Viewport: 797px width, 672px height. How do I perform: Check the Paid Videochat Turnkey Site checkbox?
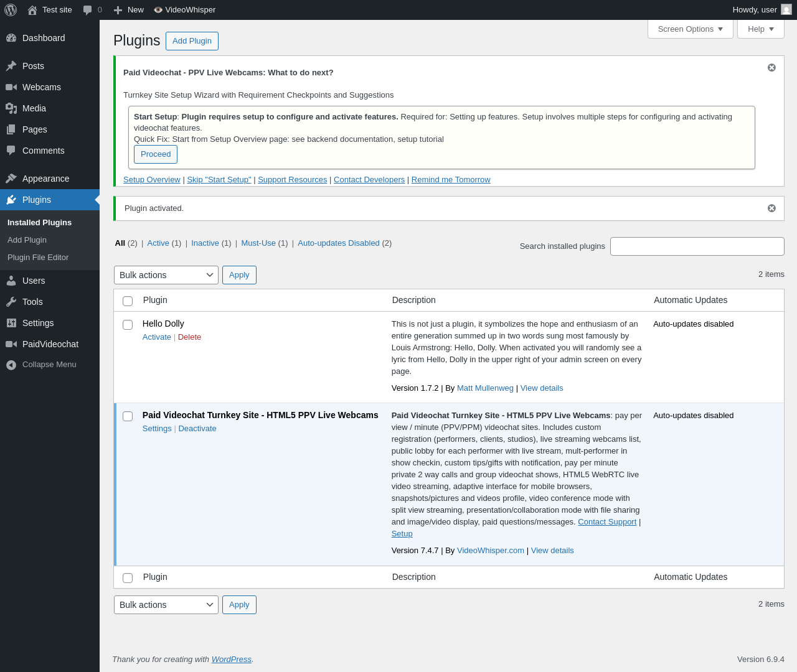click(128, 416)
